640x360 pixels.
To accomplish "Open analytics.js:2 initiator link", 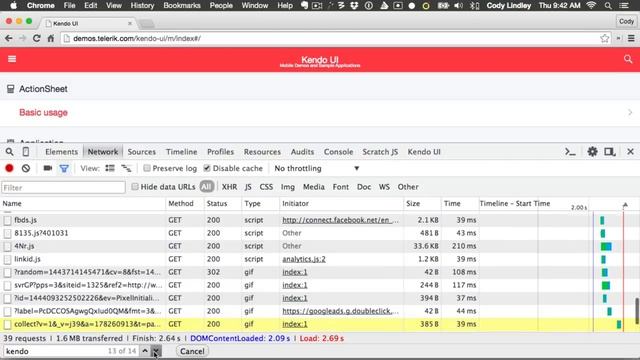I will [x=304, y=259].
